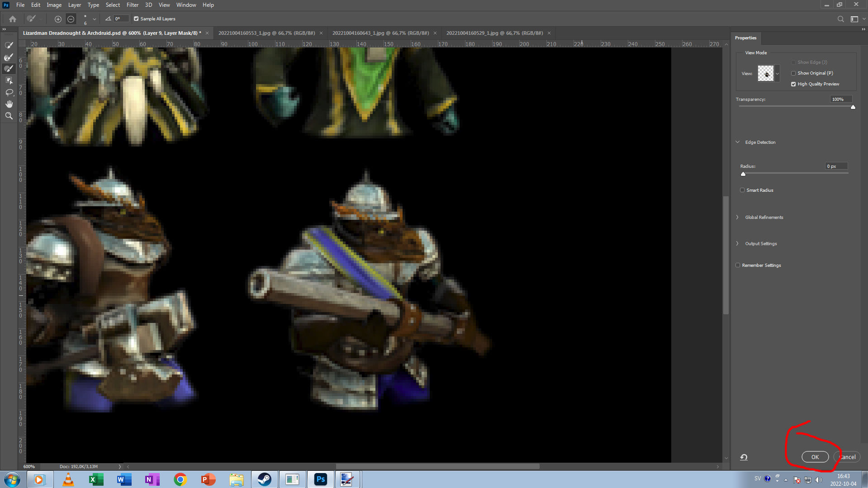Click the search magnifier in options bar
868x488 pixels.
[x=840, y=19]
